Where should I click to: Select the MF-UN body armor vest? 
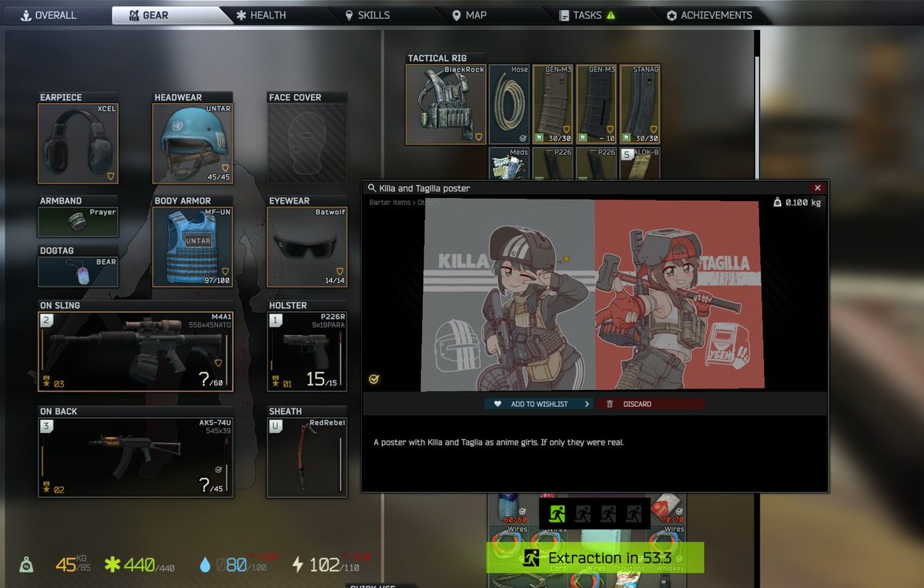(x=192, y=247)
